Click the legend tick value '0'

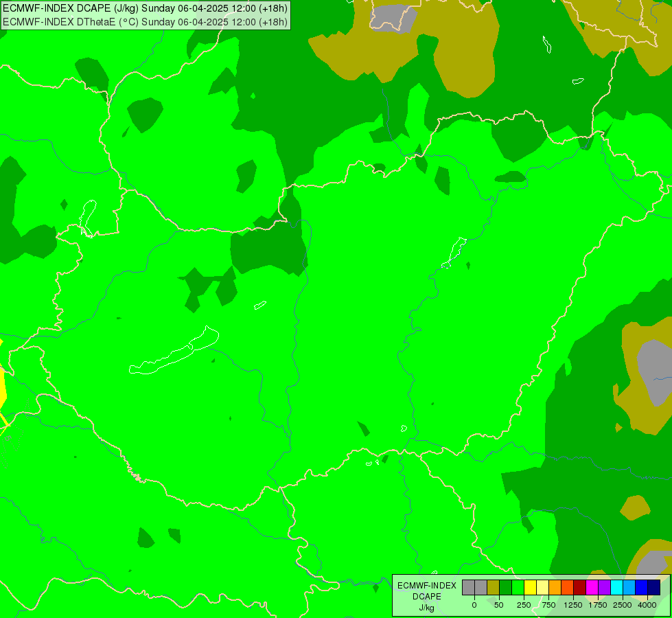pyautogui.click(x=474, y=605)
